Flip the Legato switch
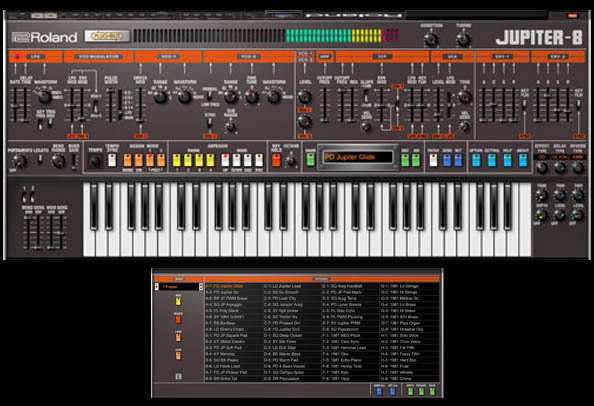Screen dimensions: 594x406 pyautogui.click(x=40, y=160)
